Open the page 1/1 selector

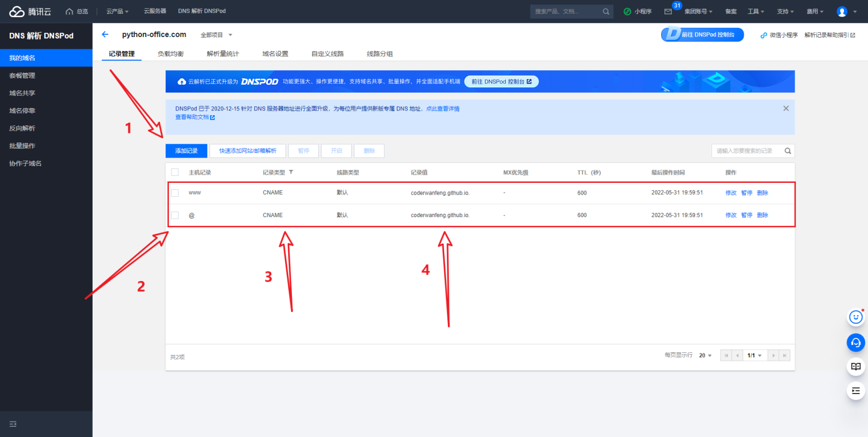coord(754,355)
